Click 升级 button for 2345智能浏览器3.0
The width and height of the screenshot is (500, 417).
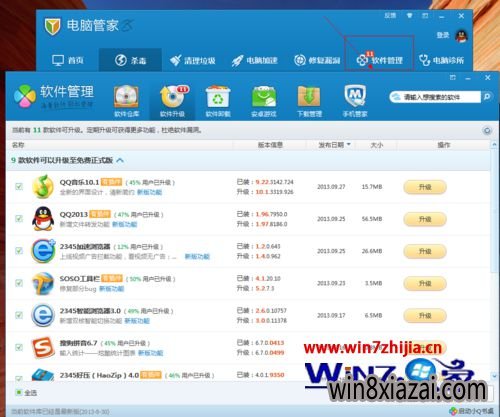click(425, 315)
